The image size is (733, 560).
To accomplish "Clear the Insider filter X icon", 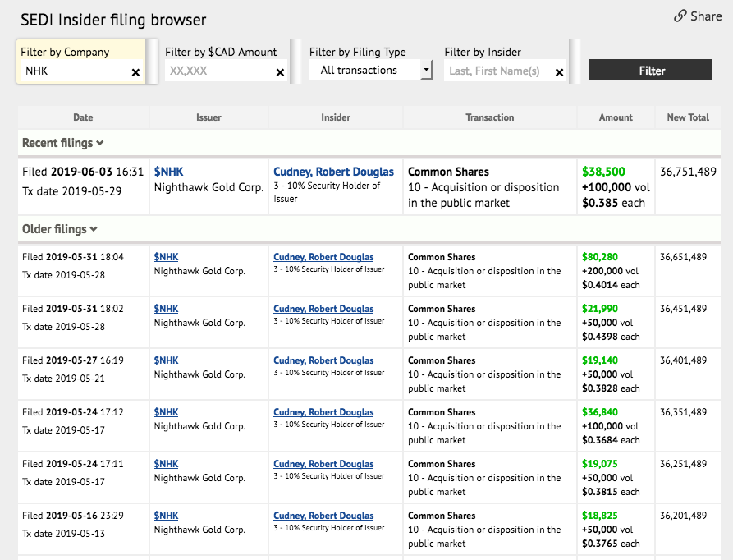I will coord(560,72).
